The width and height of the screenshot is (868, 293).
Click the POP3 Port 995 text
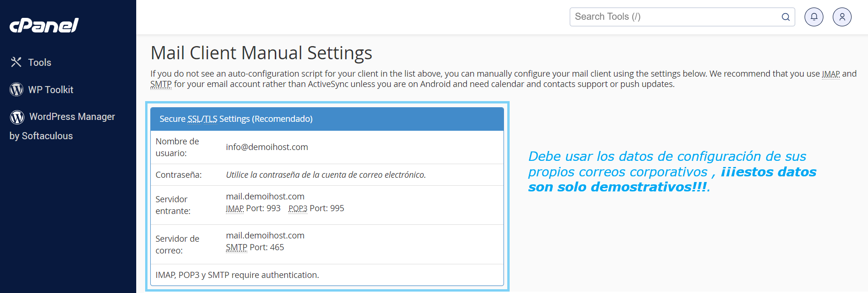tap(316, 208)
